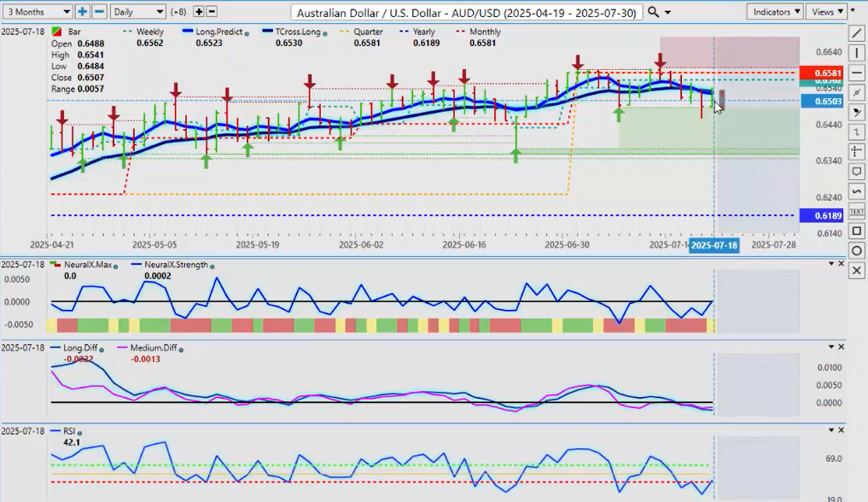Select the circle shape drawing tool
This screenshot has width=868, height=502.
coord(857,250)
